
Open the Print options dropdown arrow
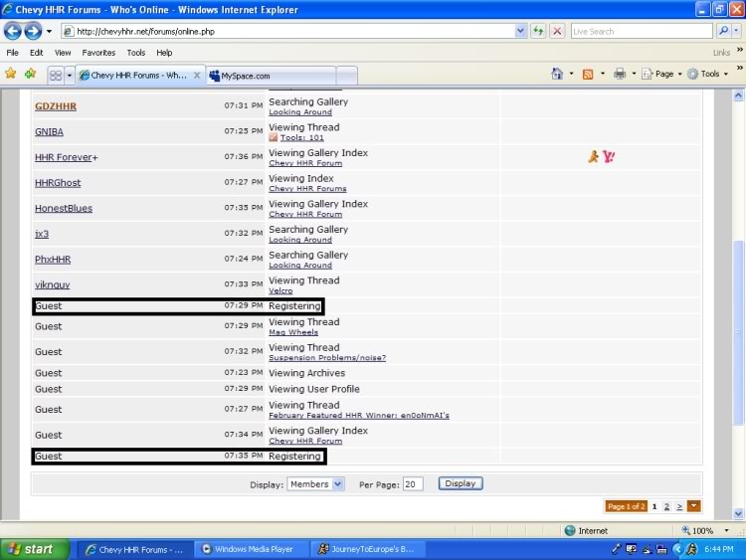[634, 74]
